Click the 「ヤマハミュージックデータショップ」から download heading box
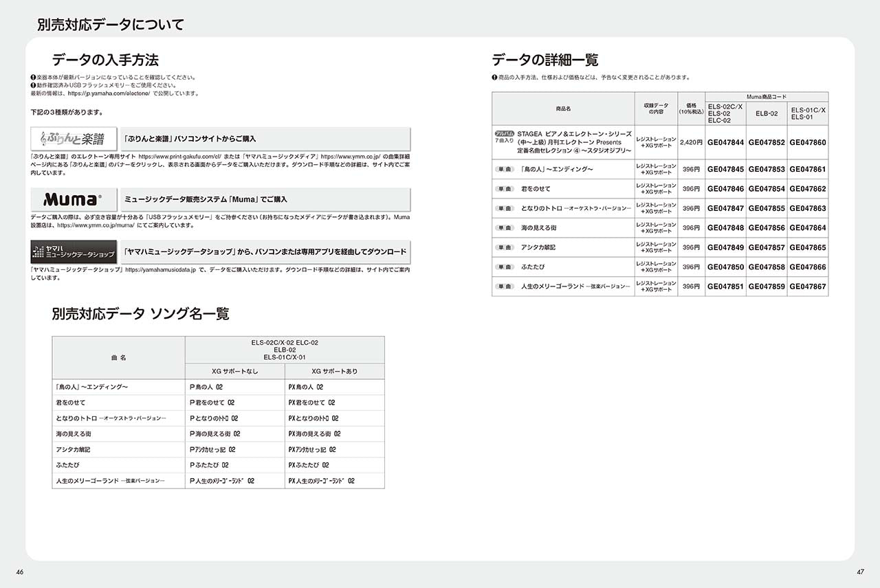This screenshot has height=588, width=880. (x=265, y=252)
